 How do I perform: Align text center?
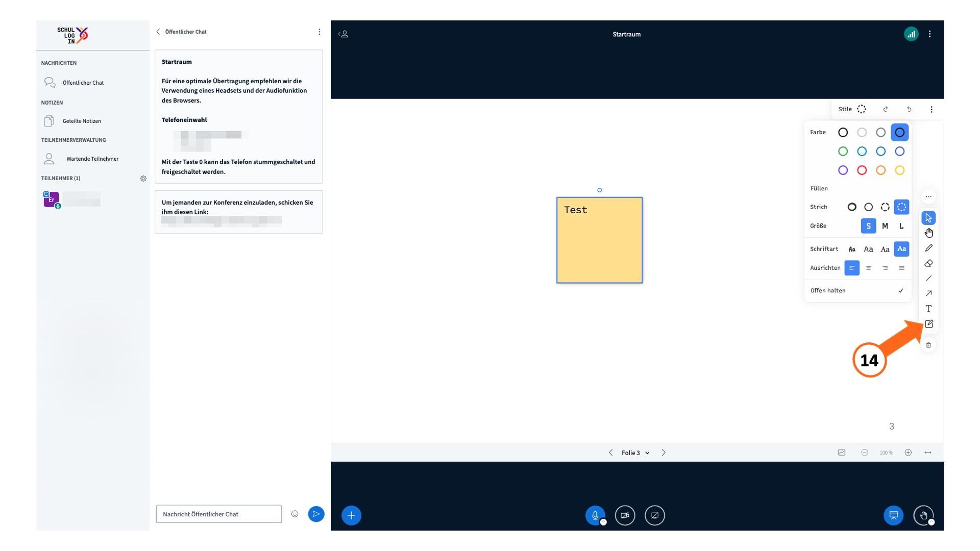coord(868,268)
